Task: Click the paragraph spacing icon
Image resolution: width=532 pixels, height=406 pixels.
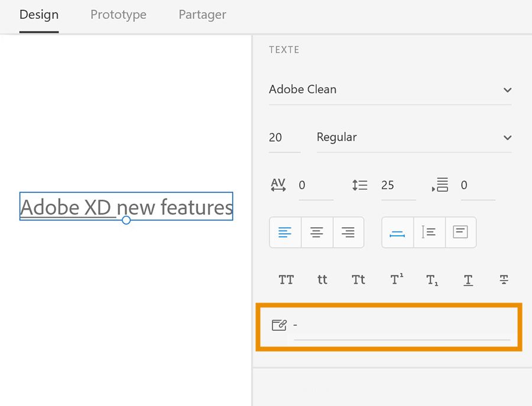Action: point(440,185)
